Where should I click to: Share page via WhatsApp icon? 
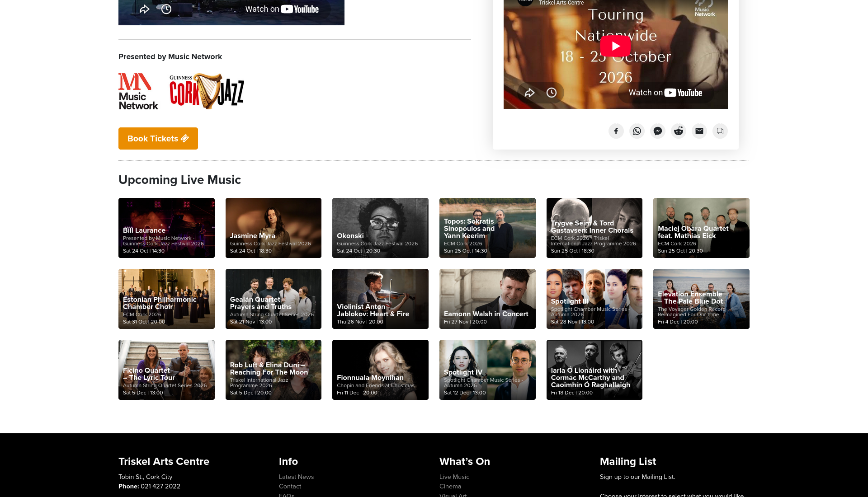pos(637,131)
